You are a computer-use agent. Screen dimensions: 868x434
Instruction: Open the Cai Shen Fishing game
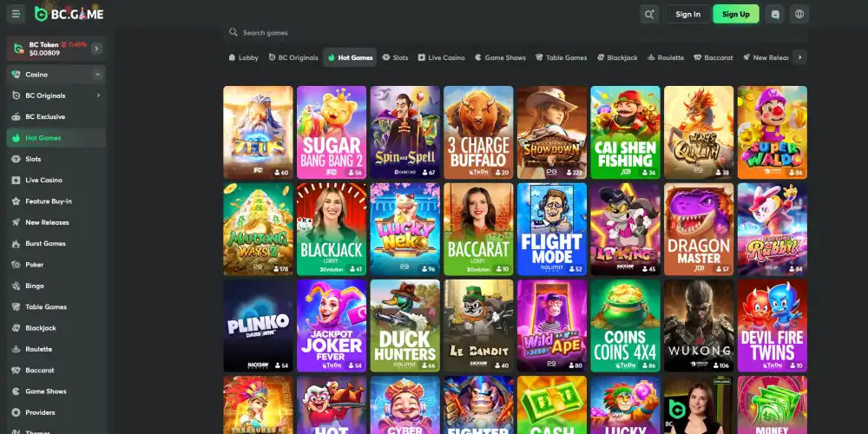point(626,132)
